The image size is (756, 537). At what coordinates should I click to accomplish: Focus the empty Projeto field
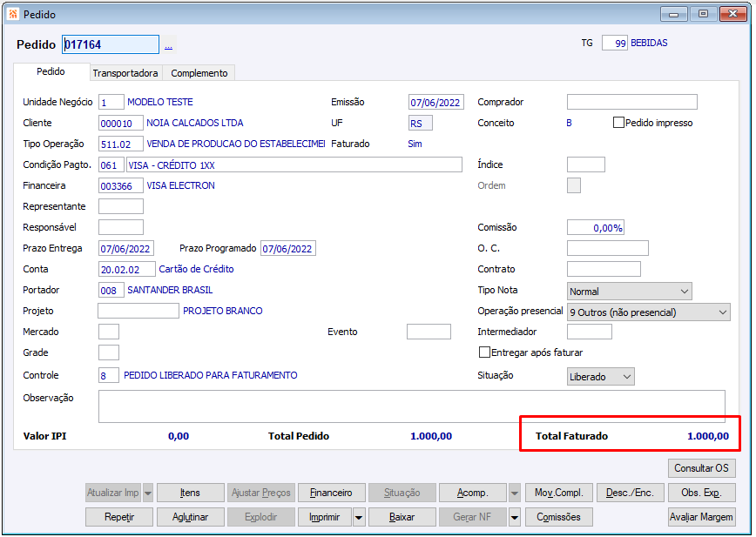click(138, 311)
